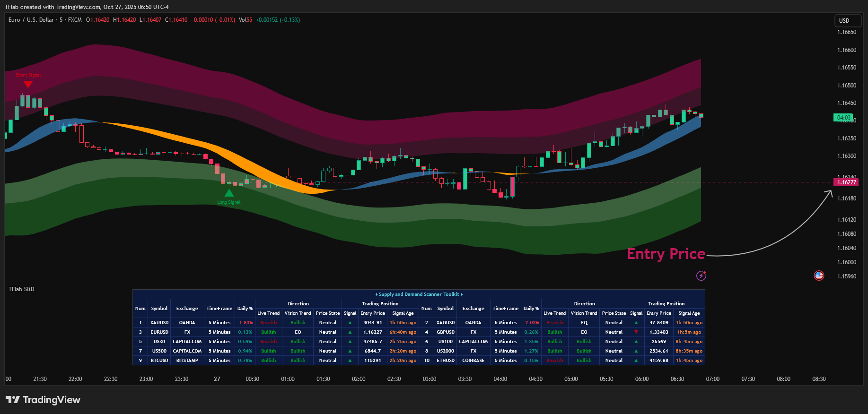
Task: Click the Supply and Demand Scanner Toolkit title
Action: coord(419,294)
